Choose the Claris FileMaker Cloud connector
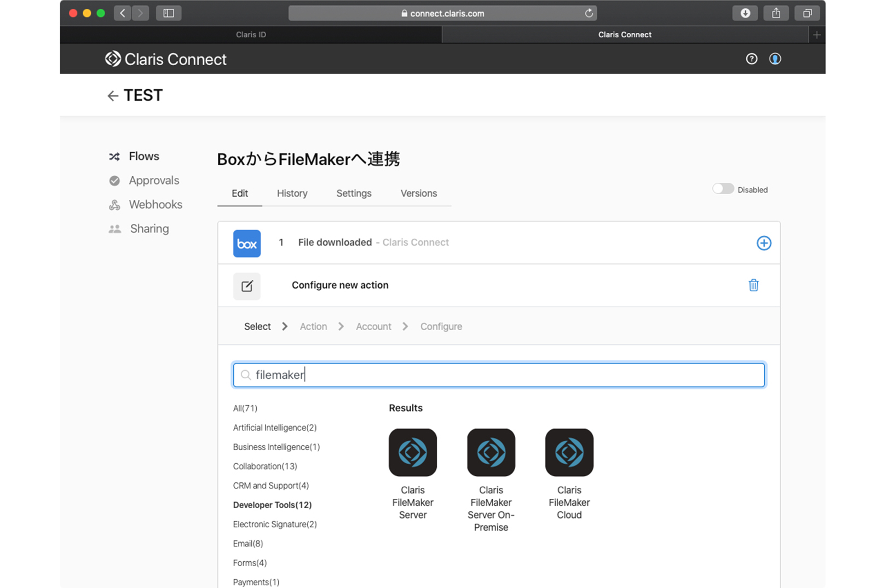 [569, 453]
